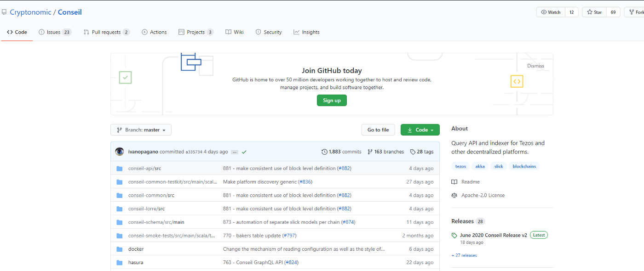Click the folder icon for conseil-api/src
The height and width of the screenshot is (271, 644).
tap(120, 169)
